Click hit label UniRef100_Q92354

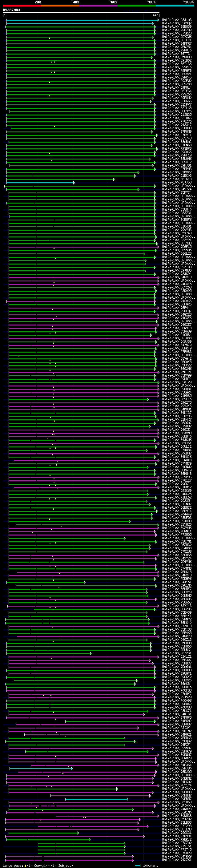[x=177, y=501]
